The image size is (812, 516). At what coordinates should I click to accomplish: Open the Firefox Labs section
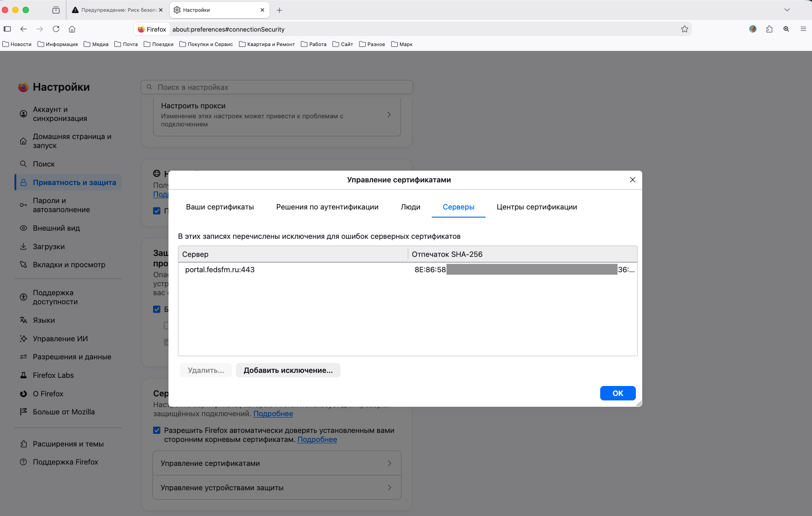[68, 375]
